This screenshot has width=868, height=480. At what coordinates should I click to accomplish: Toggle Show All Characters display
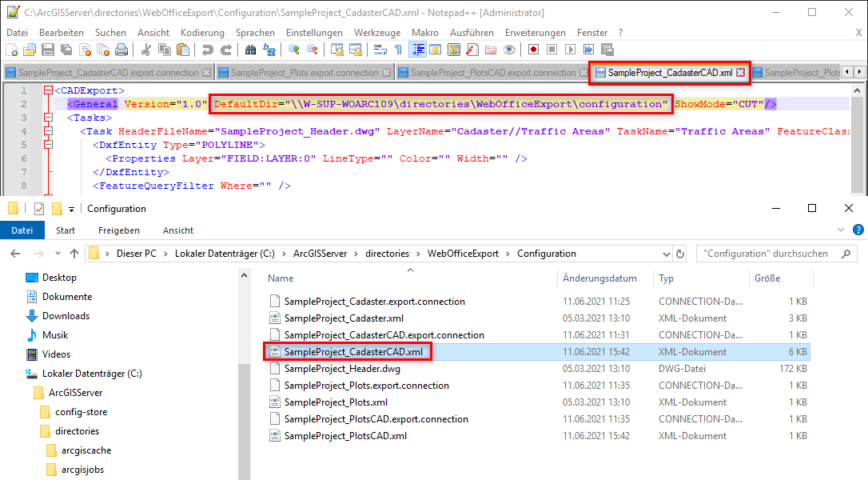point(397,50)
